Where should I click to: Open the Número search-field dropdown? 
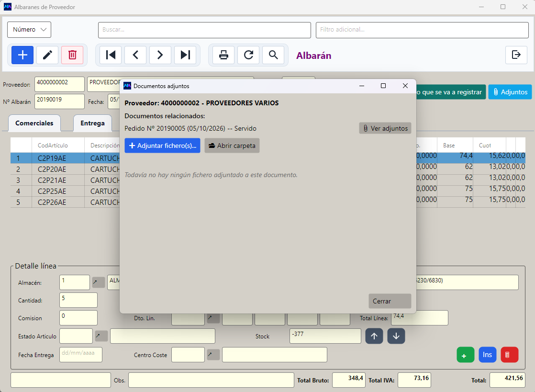pyautogui.click(x=29, y=30)
